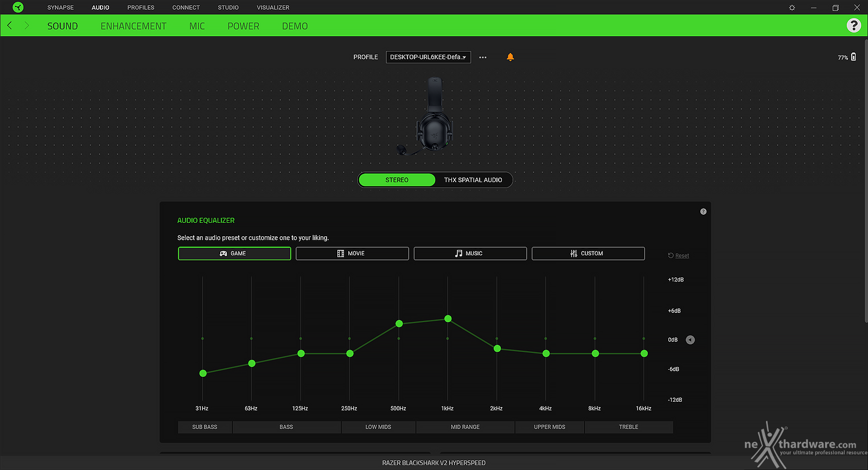Open the help question mark icon
The height and width of the screenshot is (470, 868).
[x=854, y=25]
